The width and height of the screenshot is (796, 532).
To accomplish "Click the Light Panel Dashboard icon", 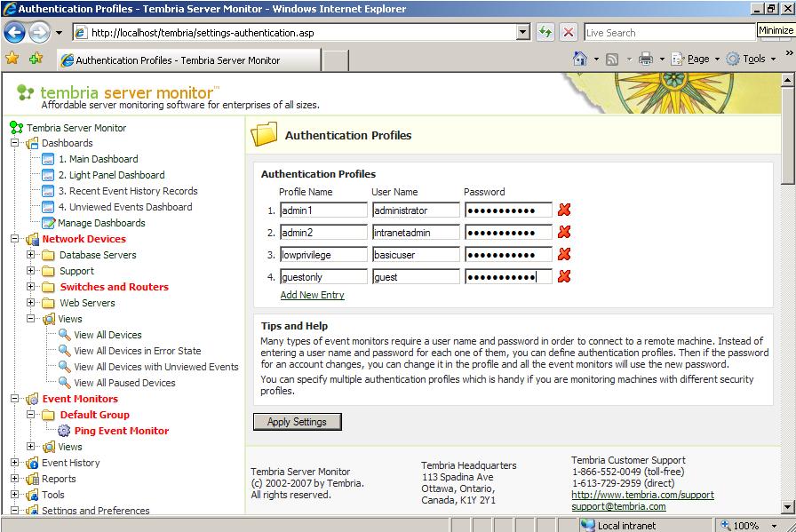I will pos(48,175).
